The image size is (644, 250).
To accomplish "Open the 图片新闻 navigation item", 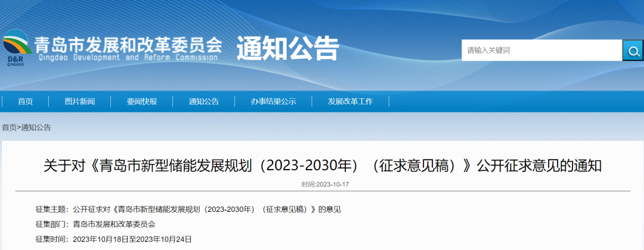I will (x=80, y=102).
